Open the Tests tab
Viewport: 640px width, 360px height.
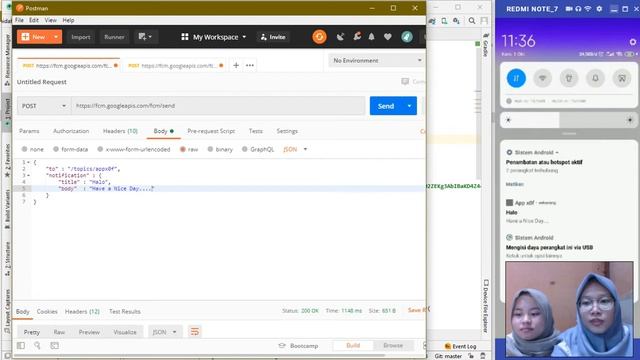[x=256, y=131]
